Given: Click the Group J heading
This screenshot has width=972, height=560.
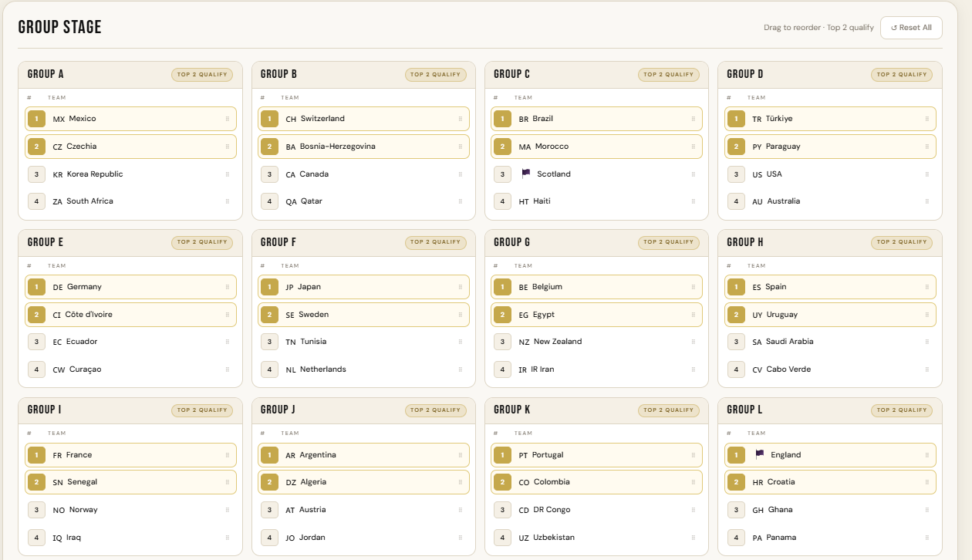Looking at the screenshot, I should pyautogui.click(x=278, y=410).
